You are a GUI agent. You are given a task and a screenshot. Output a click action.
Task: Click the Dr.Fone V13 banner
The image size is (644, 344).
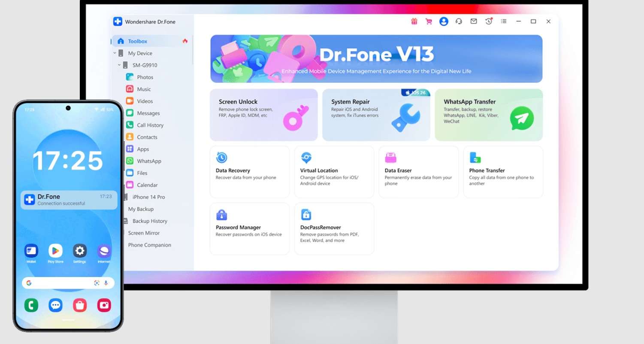click(376, 59)
